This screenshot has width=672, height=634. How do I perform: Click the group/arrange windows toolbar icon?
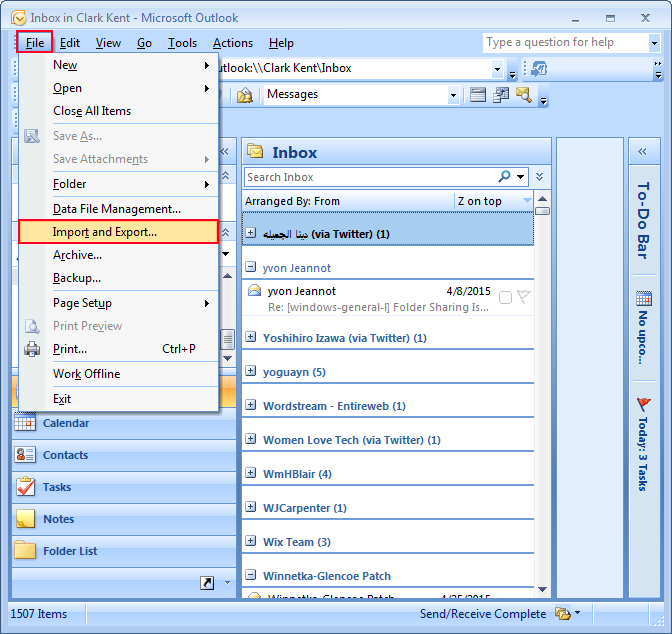coord(501,95)
